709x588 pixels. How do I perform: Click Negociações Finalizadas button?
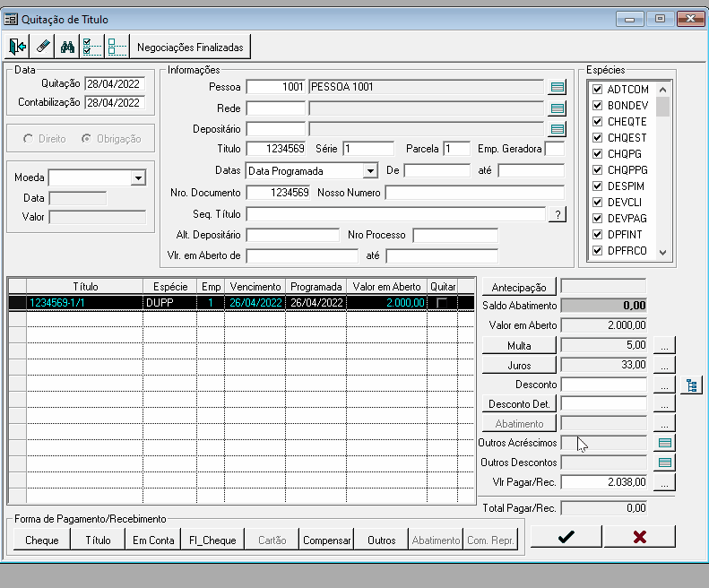coord(190,47)
